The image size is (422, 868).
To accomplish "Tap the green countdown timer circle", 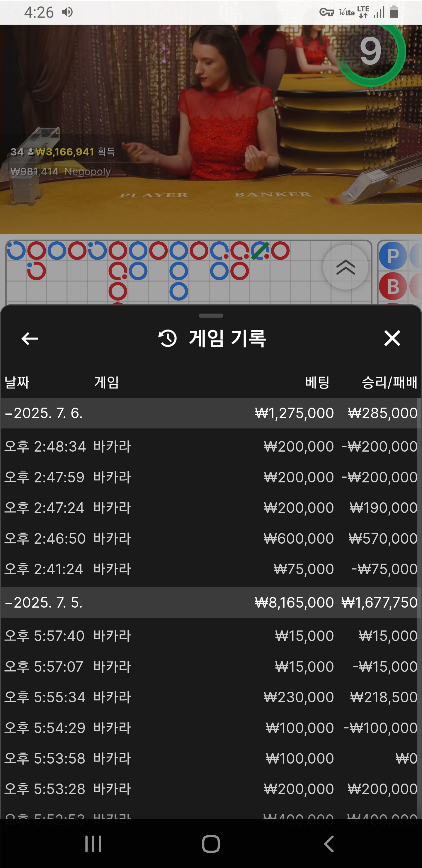I will 371,51.
